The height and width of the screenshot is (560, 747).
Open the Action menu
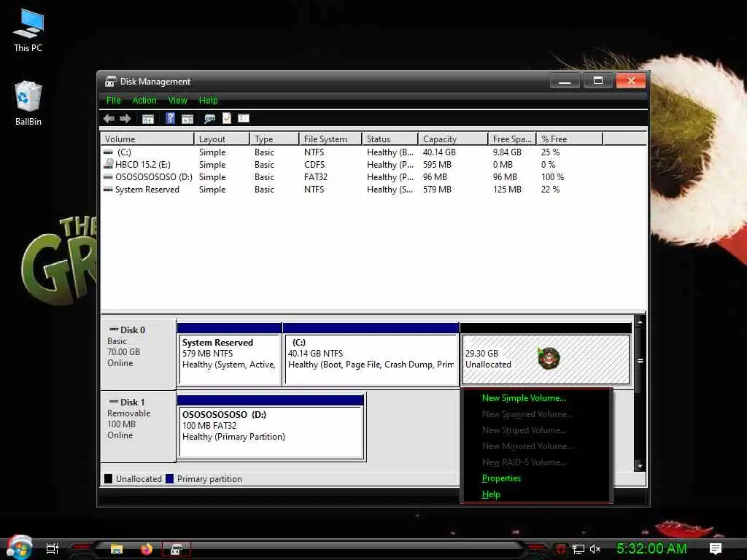[144, 100]
